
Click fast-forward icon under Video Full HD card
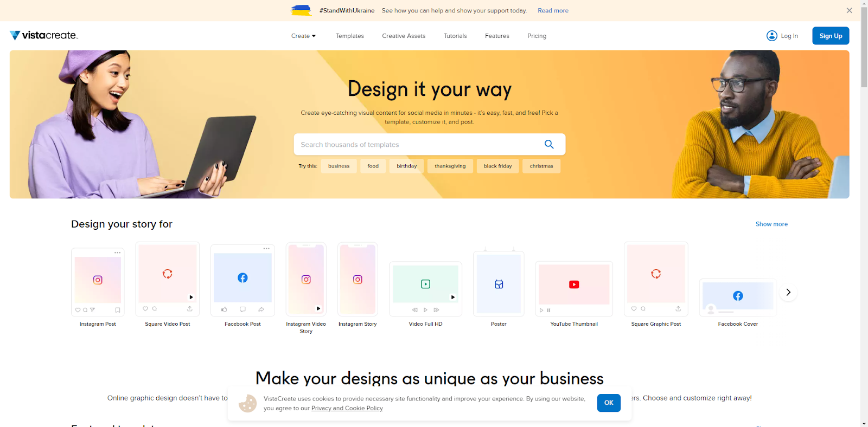pos(436,310)
